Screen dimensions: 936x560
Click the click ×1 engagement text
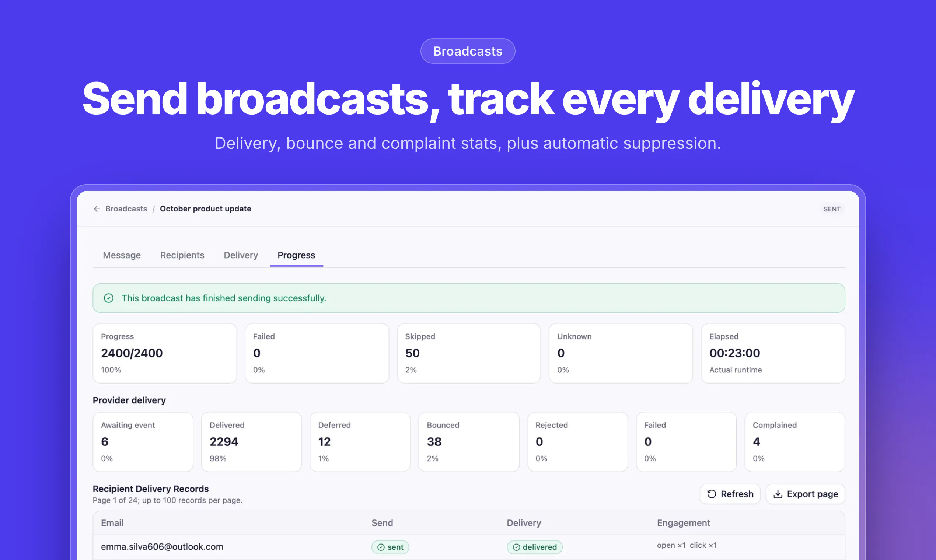pos(703,545)
